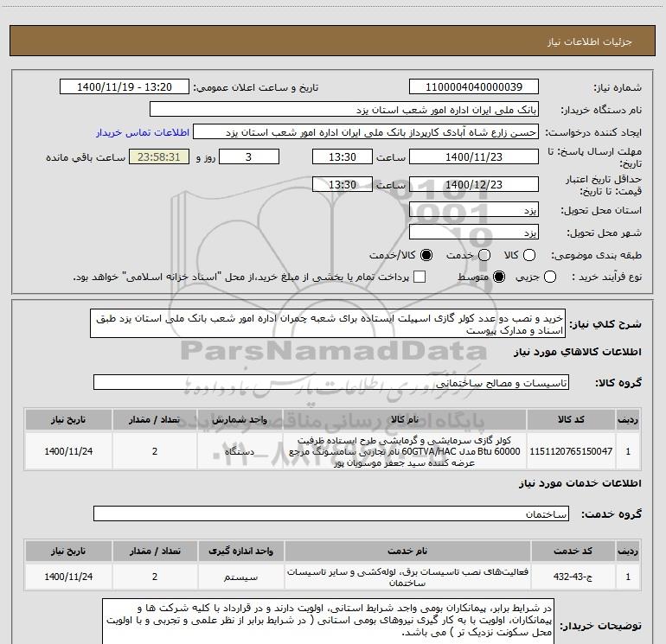
Task: Click the گروه خدمت field ساختمان
Action: (x=331, y=513)
